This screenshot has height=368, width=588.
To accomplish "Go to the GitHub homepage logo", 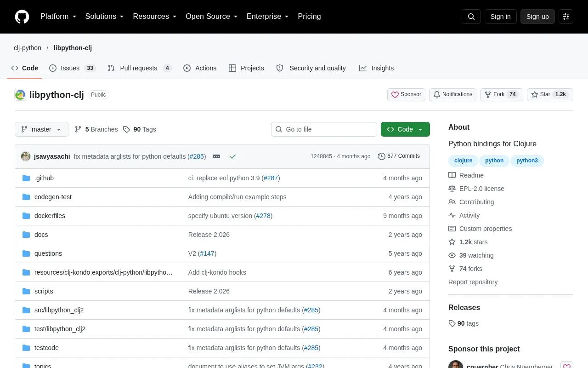I will click(22, 17).
